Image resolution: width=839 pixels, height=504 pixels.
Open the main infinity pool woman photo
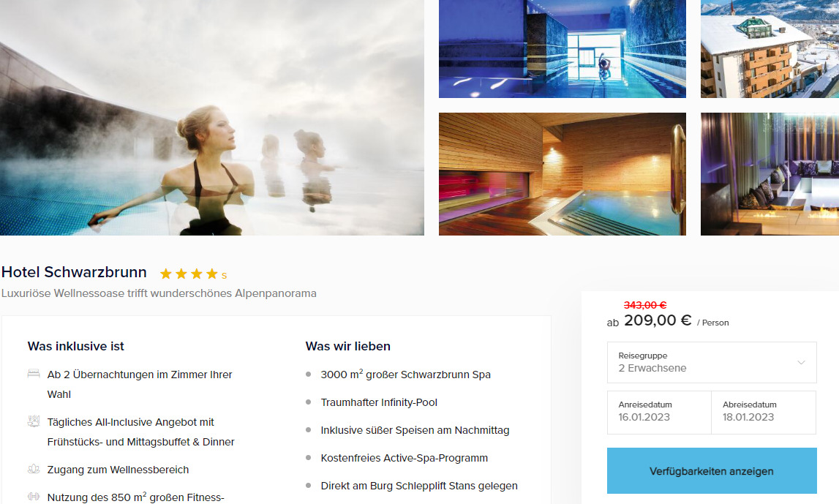click(212, 118)
